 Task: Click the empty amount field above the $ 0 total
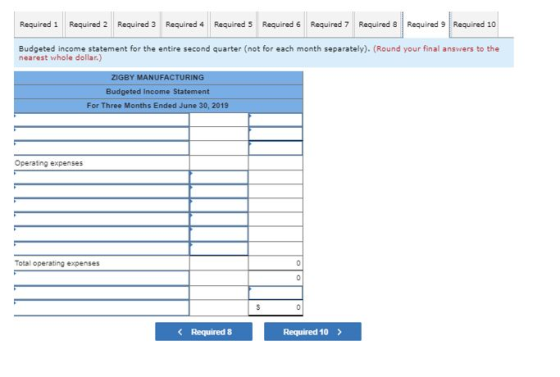point(275,293)
